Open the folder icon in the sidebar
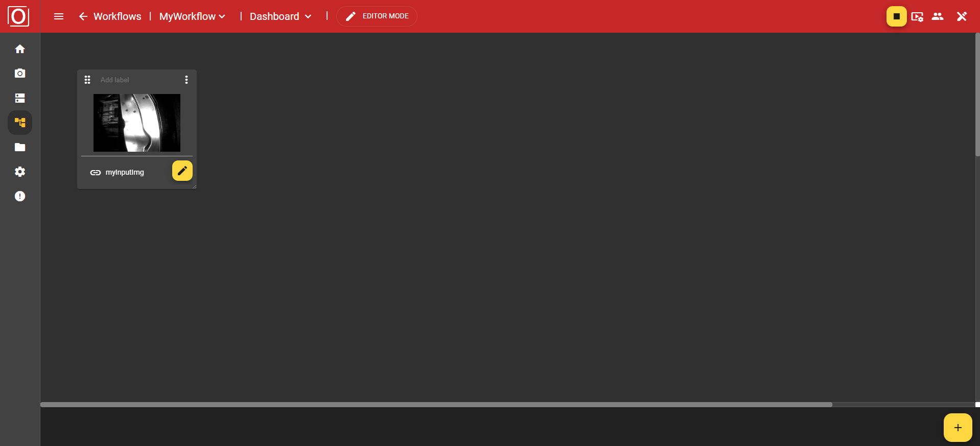 pyautogui.click(x=20, y=147)
